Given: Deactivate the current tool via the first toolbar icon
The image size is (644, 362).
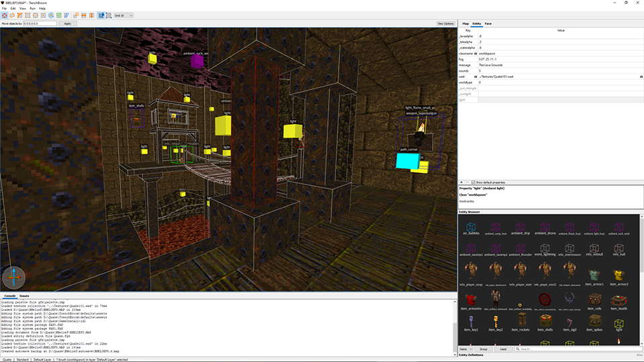Looking at the screenshot, I should [x=4, y=15].
